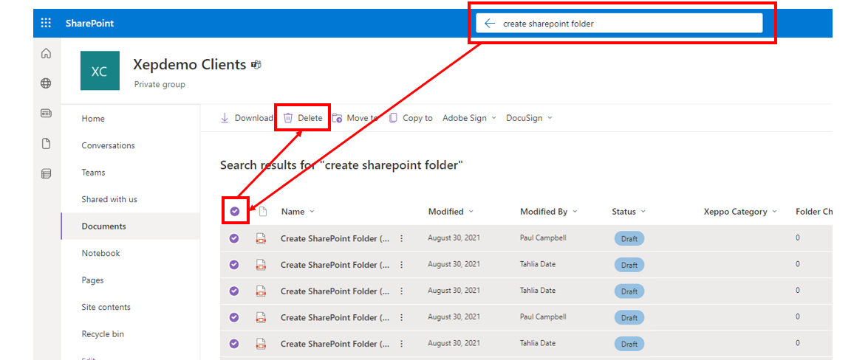Click the Copy to button label

pyautogui.click(x=417, y=118)
